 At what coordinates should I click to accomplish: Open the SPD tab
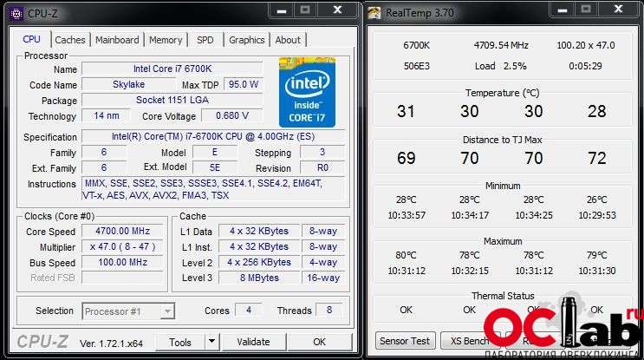[x=205, y=40]
